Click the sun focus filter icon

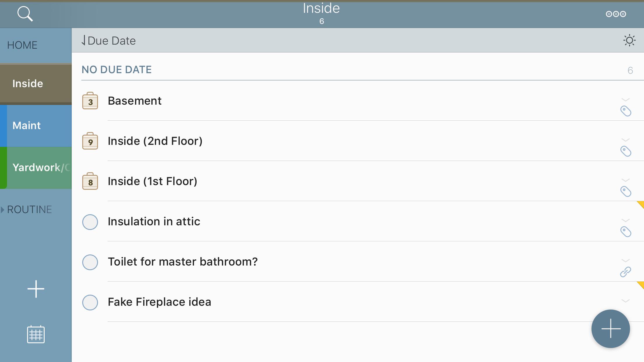tap(629, 40)
